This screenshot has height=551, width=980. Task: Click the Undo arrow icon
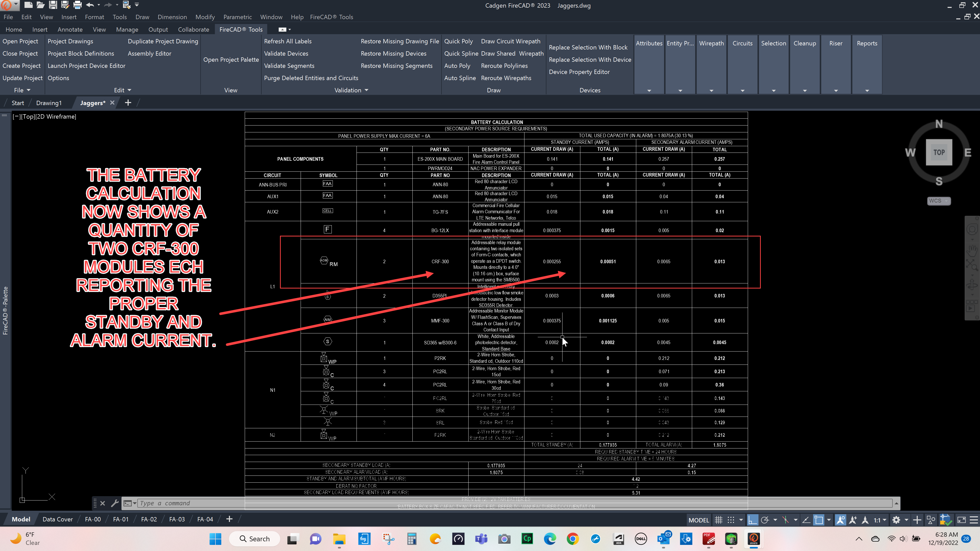click(90, 5)
